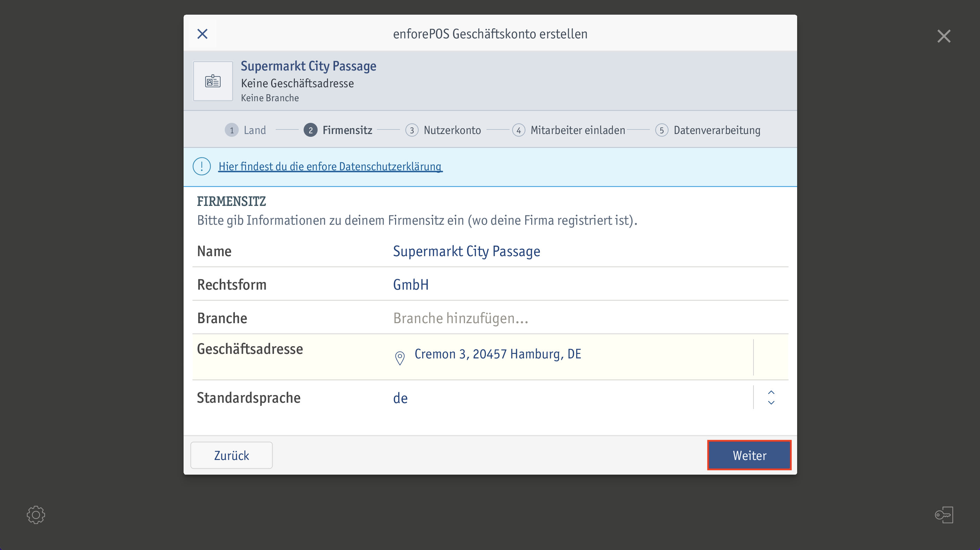This screenshot has height=550, width=980.
Task: Click the Rechtsform label
Action: [232, 284]
